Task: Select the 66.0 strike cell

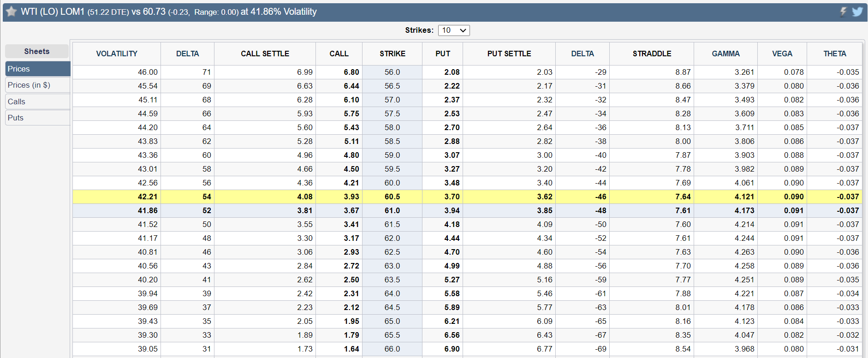Action: (392, 349)
